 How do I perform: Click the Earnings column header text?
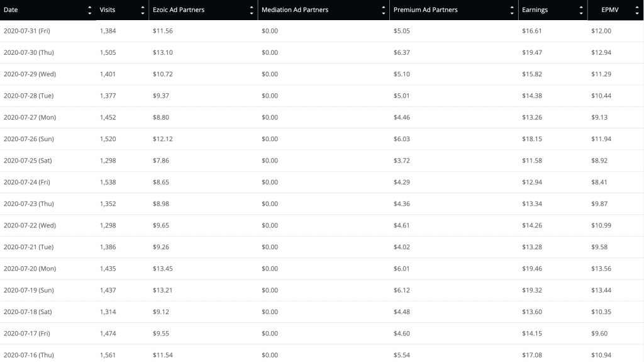click(535, 10)
